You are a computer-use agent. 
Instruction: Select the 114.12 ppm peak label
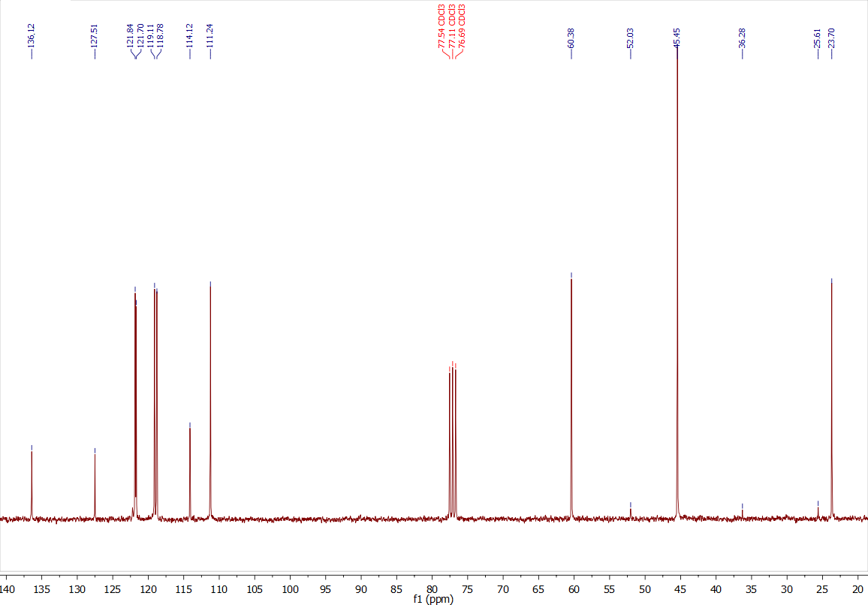188,35
